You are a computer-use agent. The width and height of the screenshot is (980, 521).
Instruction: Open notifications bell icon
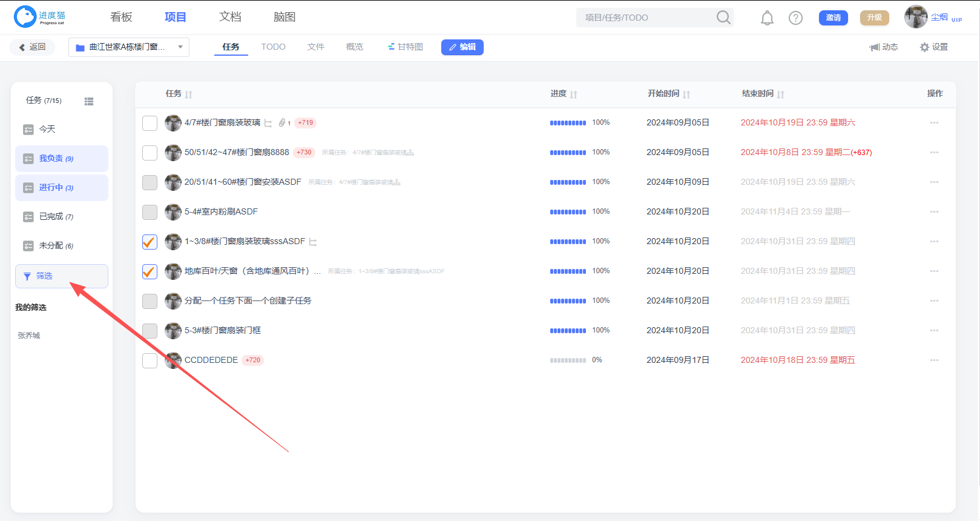pyautogui.click(x=767, y=18)
